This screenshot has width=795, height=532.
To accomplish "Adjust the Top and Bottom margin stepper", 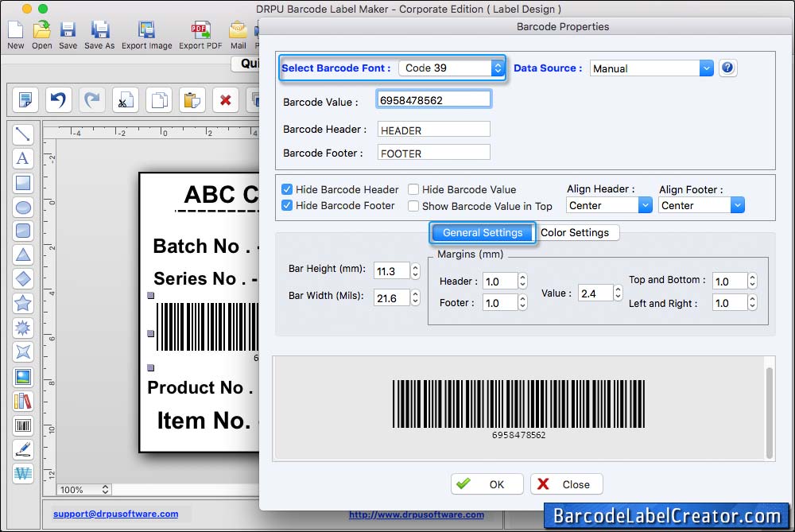I will [752, 281].
